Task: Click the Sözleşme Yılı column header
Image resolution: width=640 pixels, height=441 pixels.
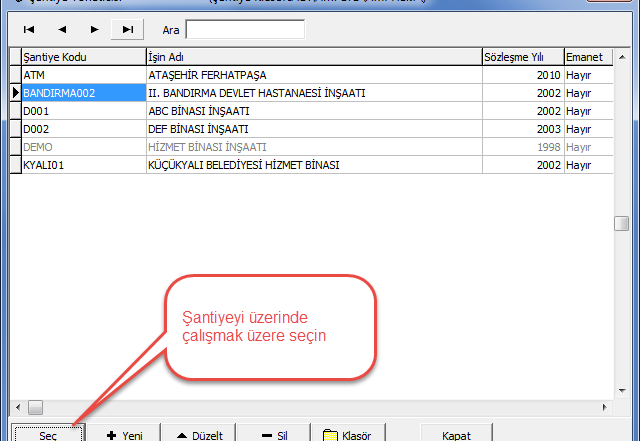Action: click(x=520, y=57)
